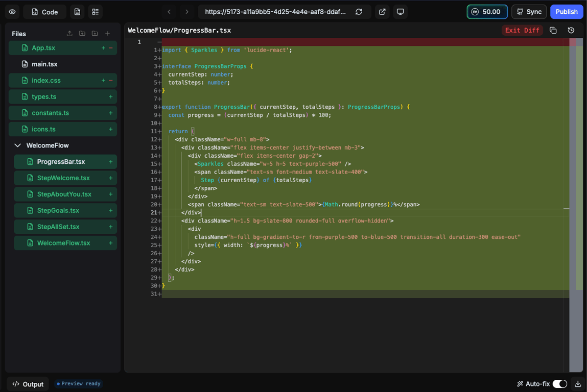Open StepAboutYou.tsx file

65,194
